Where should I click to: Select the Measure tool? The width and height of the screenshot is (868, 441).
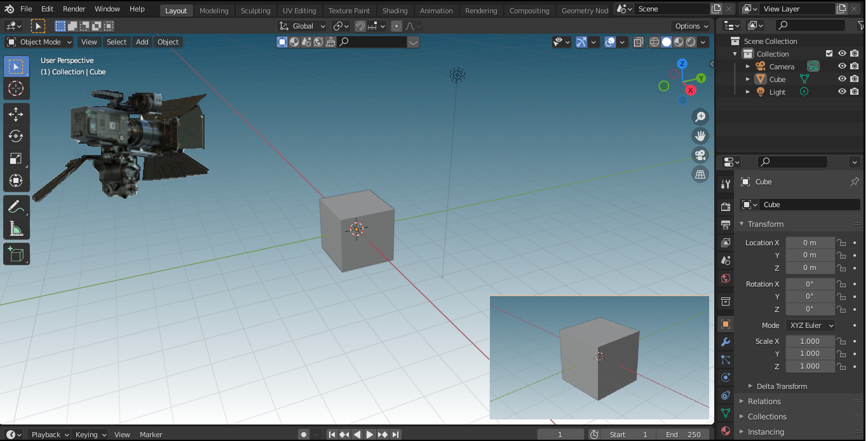tap(17, 229)
